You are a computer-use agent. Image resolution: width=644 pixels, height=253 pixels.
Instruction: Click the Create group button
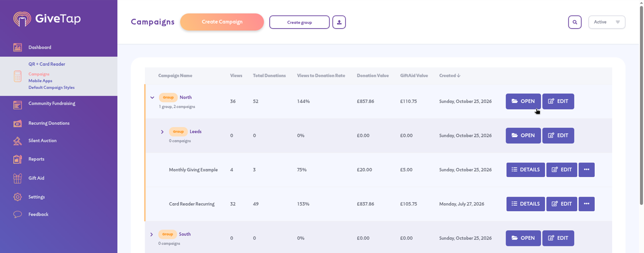[x=299, y=22]
